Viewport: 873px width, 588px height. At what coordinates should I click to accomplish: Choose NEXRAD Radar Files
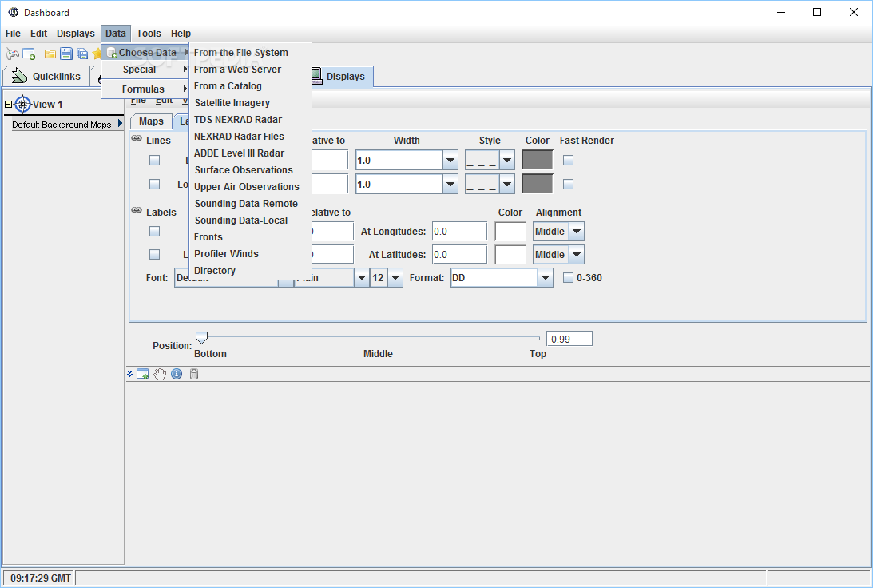[250, 136]
